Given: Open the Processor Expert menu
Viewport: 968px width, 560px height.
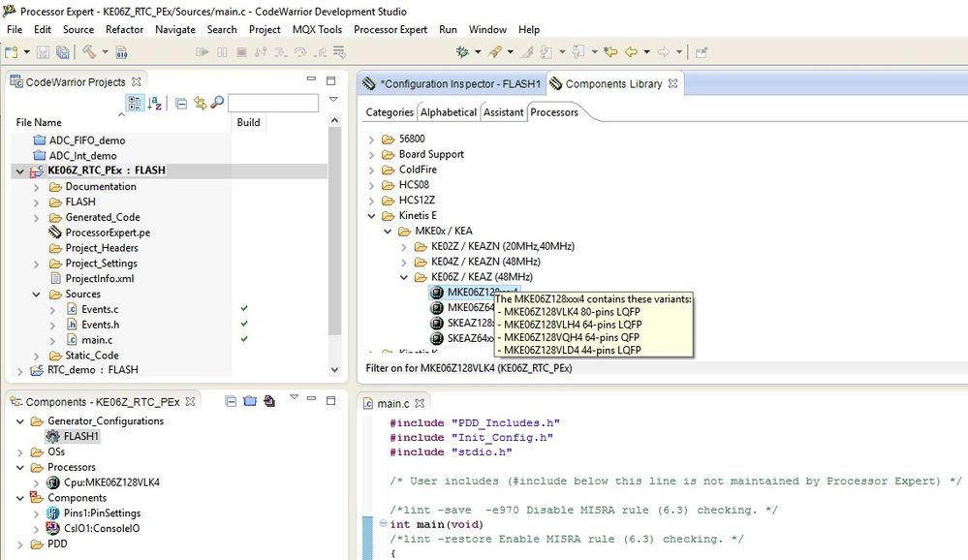Looking at the screenshot, I should coord(390,30).
